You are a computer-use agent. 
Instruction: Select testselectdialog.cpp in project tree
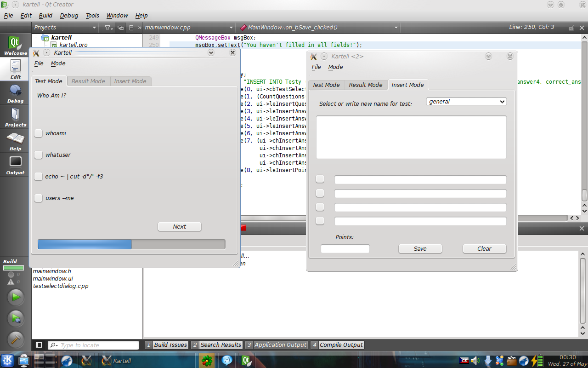tap(61, 286)
